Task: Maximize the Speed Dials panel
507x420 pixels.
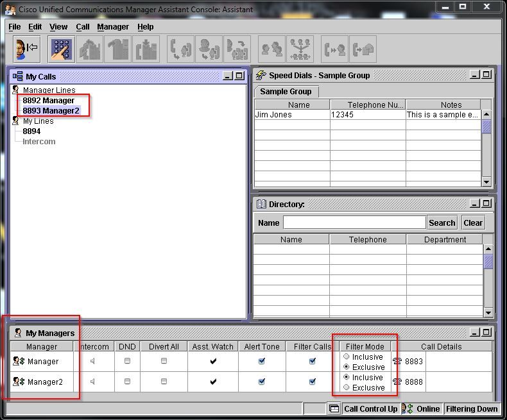Action: point(486,74)
